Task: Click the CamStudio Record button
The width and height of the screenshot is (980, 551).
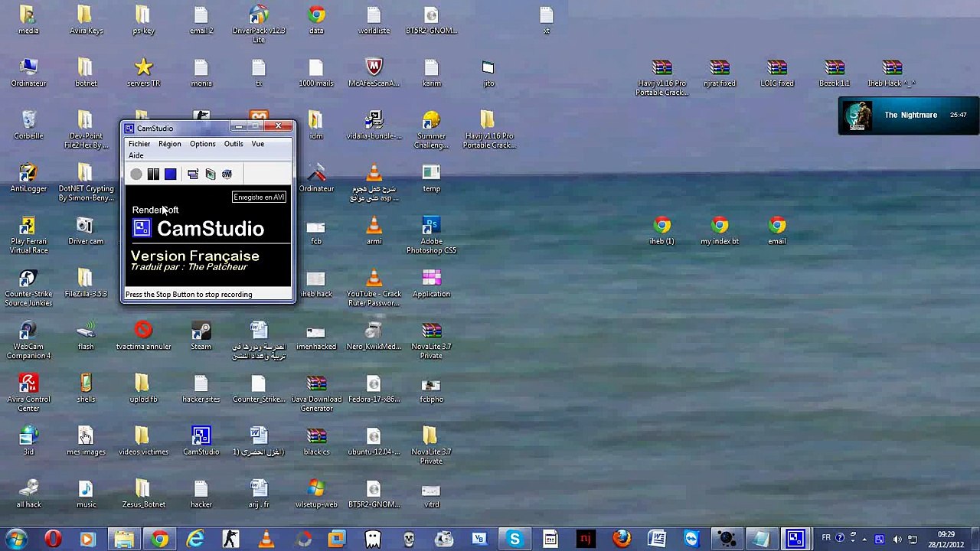Action: pyautogui.click(x=136, y=174)
